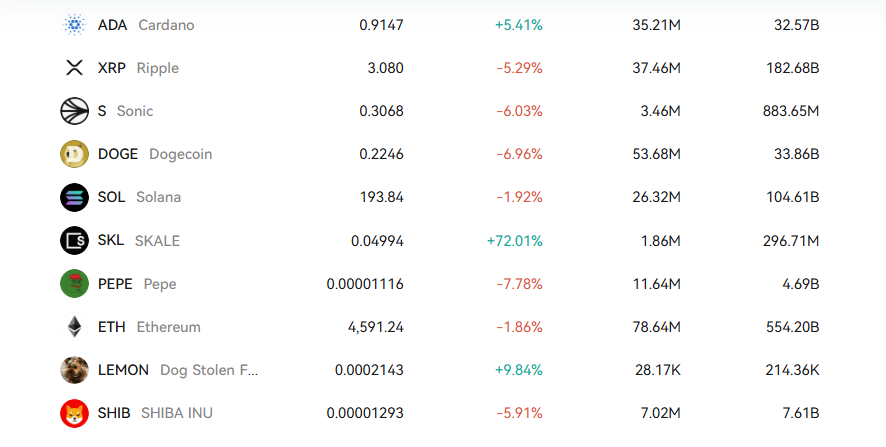This screenshot has width=886, height=447.
Task: Select Solana's 193.84 price cell
Action: coord(381,197)
